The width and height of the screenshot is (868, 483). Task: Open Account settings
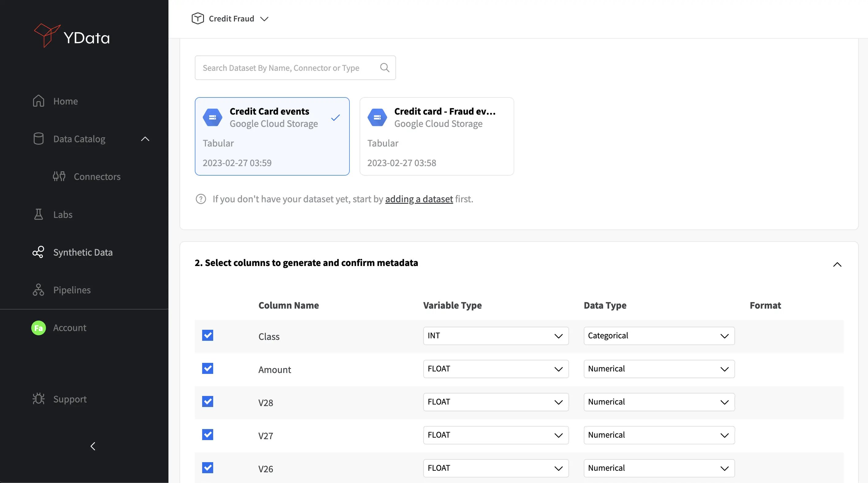point(70,328)
